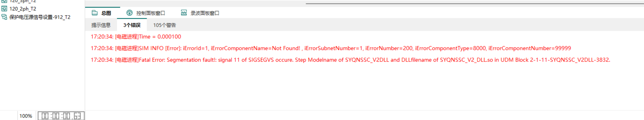This screenshot has width=644, height=120.
Task: Switch to the 总图 tab
Action: (106, 13)
